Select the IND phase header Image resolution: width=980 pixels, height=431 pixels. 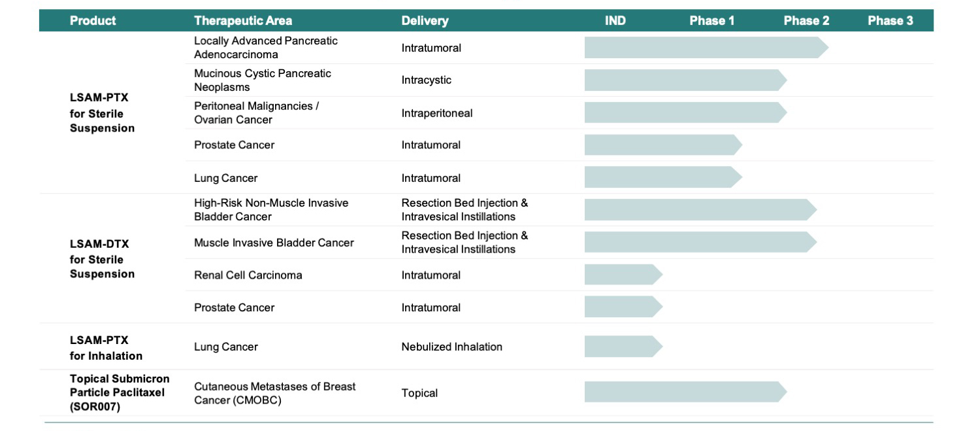click(x=615, y=21)
